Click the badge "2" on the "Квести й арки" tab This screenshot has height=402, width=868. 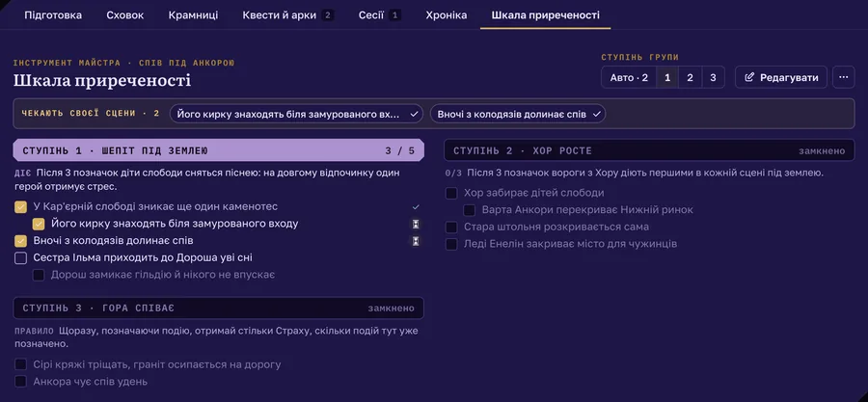(328, 15)
